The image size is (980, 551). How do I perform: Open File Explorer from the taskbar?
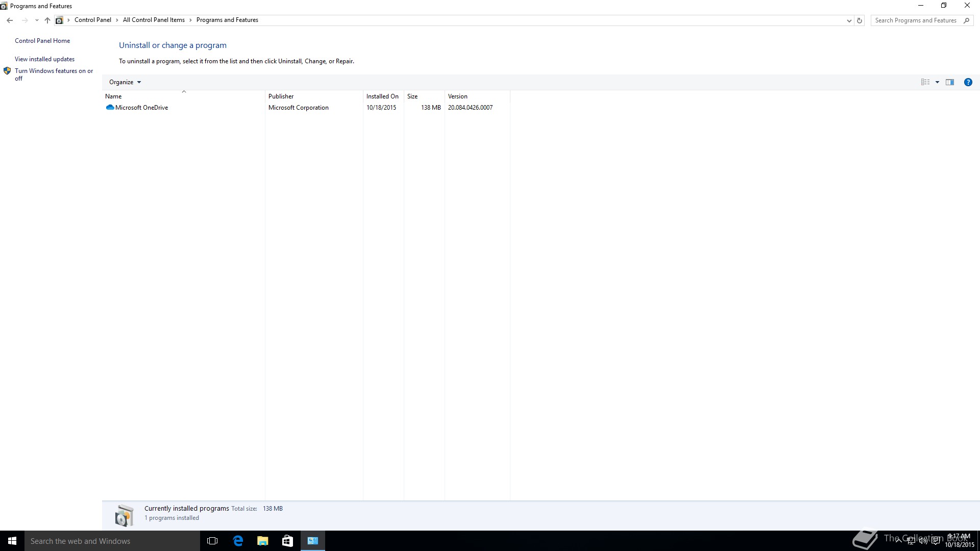point(262,541)
